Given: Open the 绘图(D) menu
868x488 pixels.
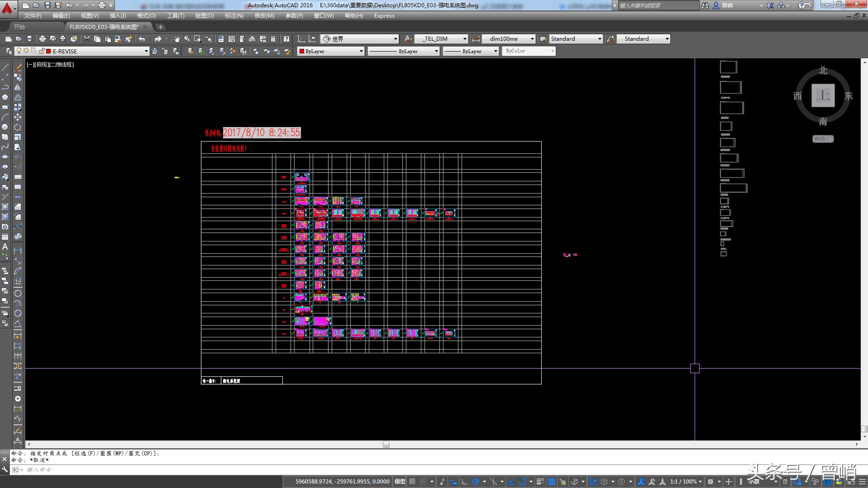Looking at the screenshot, I should 204,16.
